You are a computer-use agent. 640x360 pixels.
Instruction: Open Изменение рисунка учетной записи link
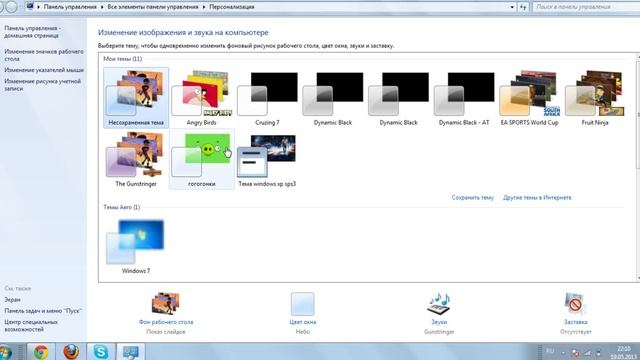[42, 85]
